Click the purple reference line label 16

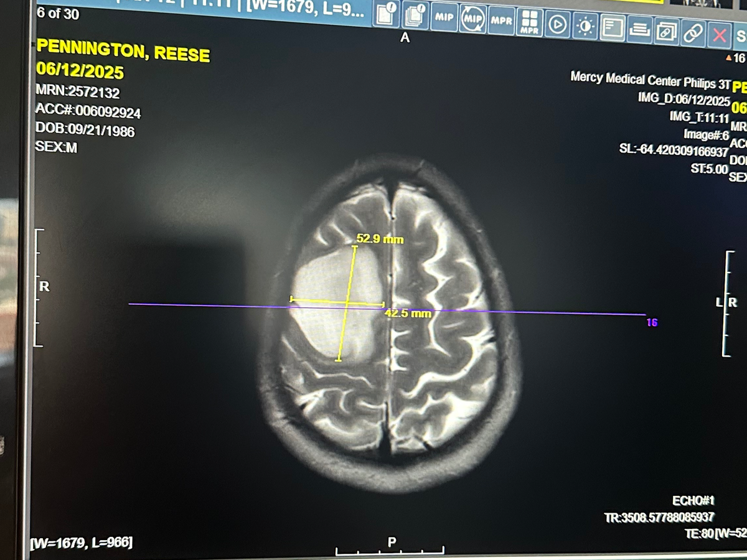[x=652, y=322]
